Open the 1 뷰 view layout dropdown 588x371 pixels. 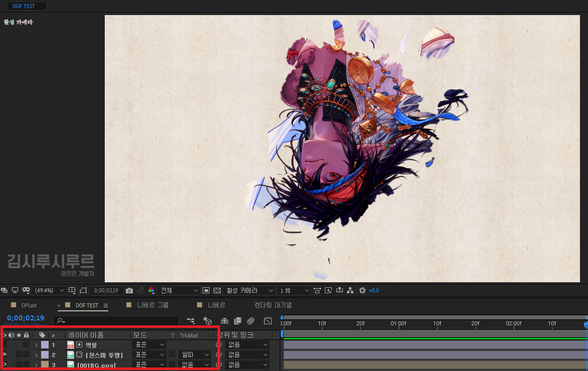[x=294, y=290]
